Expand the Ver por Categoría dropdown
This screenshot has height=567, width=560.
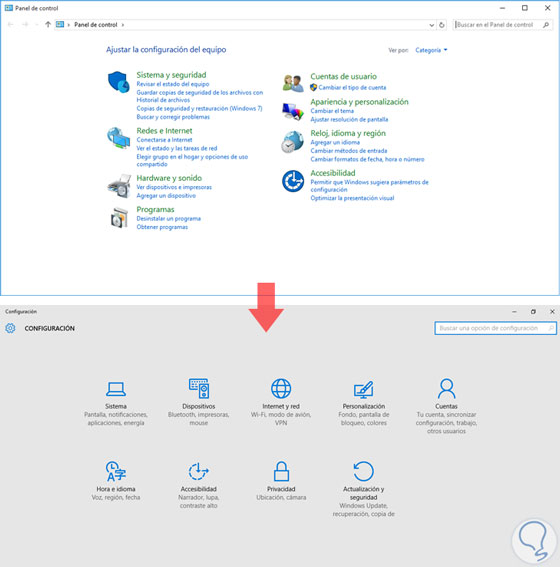coord(431,50)
